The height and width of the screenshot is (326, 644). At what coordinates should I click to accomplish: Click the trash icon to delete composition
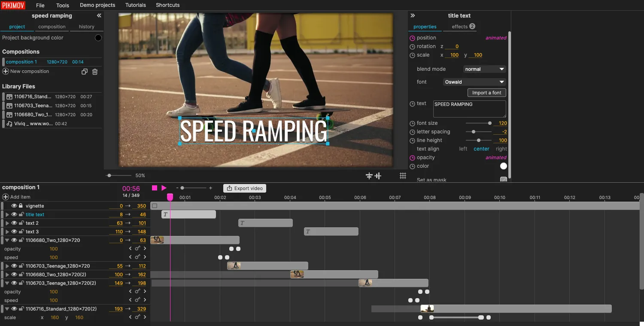coord(95,72)
